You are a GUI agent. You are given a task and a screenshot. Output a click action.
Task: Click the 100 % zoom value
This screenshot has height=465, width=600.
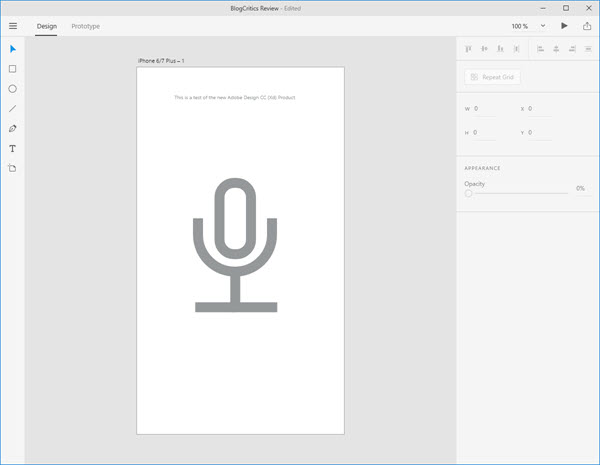pyautogui.click(x=519, y=26)
